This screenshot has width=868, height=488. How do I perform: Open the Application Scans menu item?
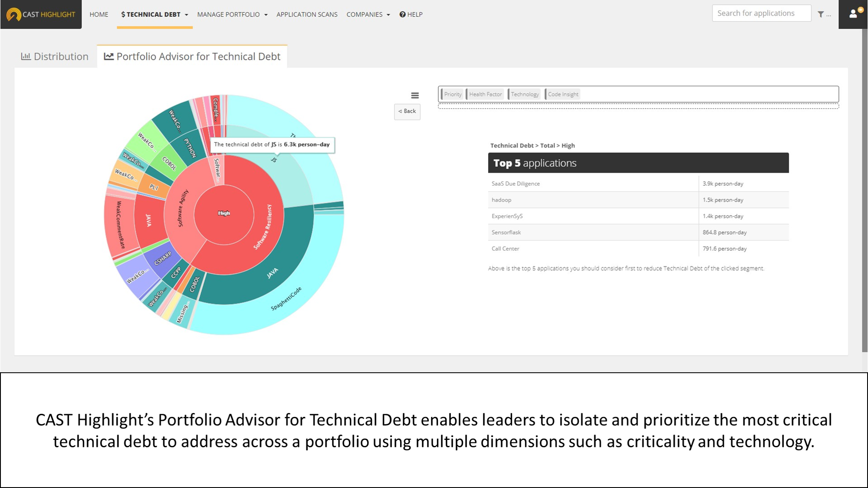[307, 14]
